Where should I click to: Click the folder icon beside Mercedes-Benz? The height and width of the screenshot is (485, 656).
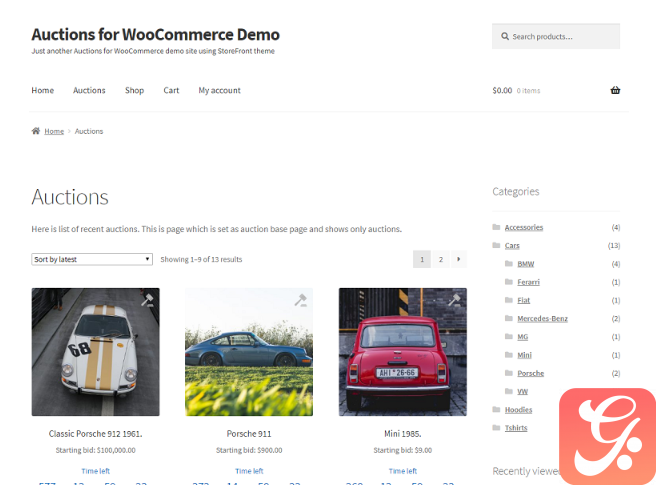509,318
